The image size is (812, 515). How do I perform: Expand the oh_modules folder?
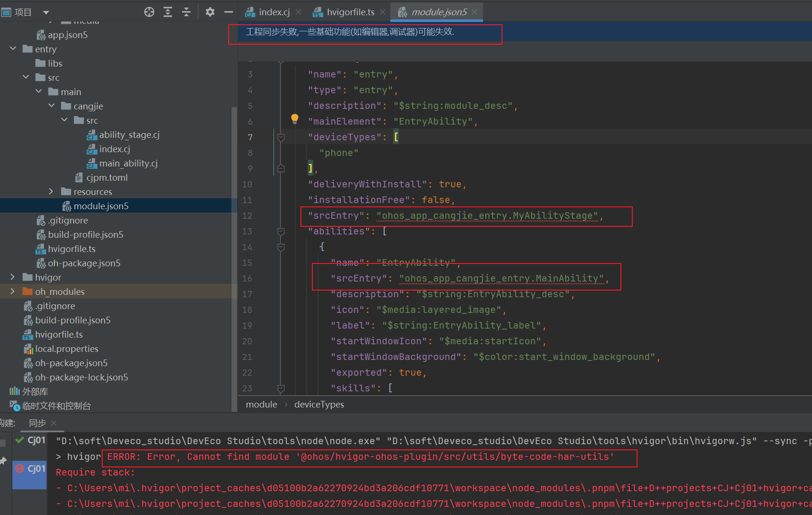[13, 292]
